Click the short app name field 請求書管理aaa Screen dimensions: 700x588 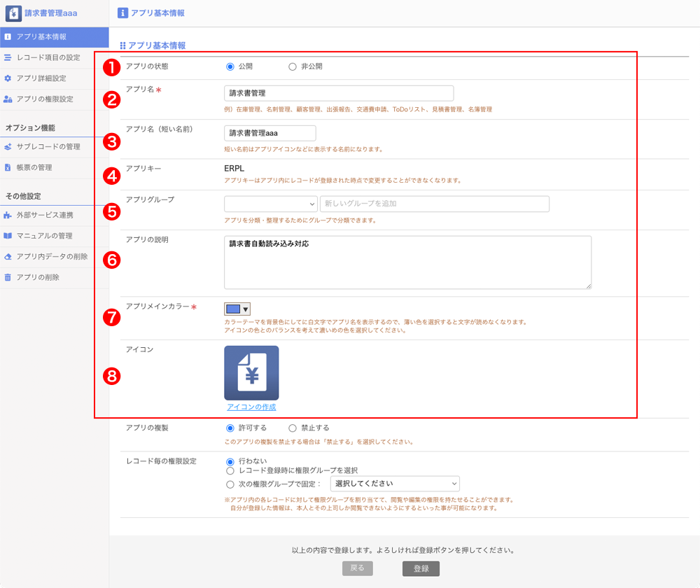coord(269,133)
